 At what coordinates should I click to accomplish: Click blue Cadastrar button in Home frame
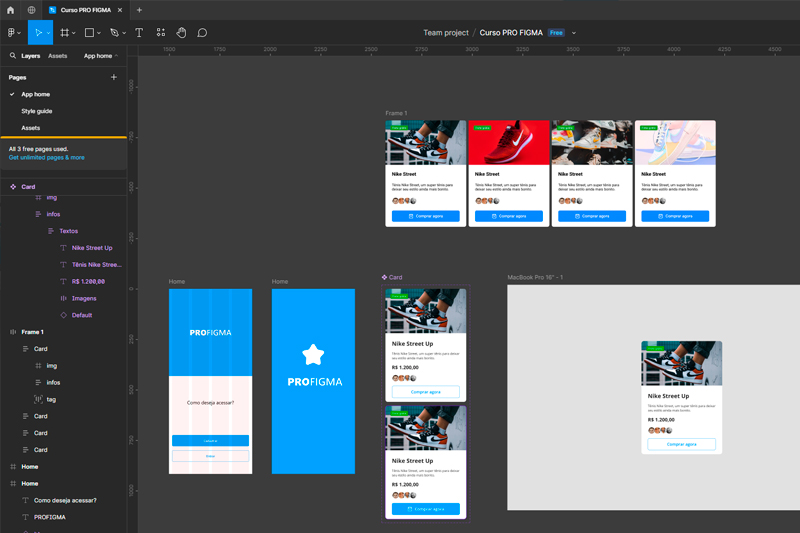(x=210, y=441)
